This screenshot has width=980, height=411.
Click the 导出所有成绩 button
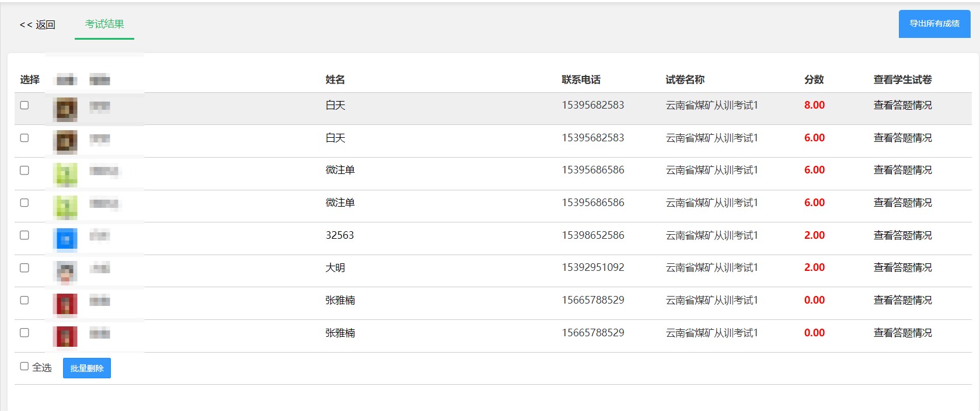[934, 24]
